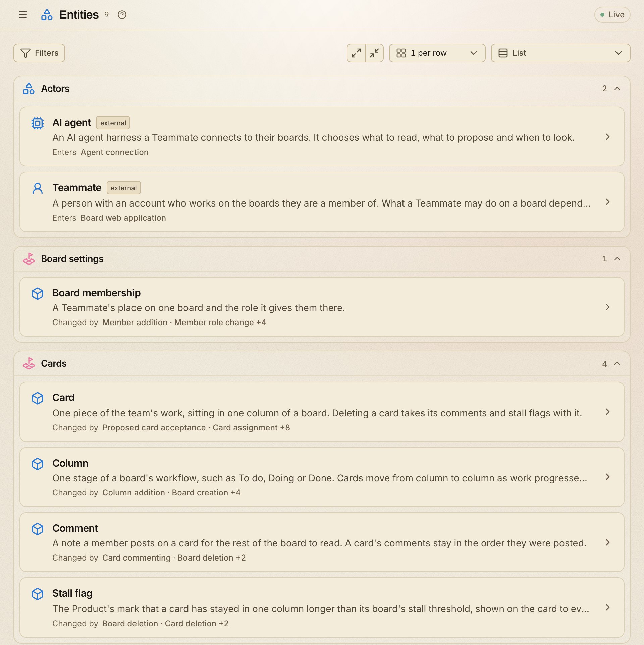Image resolution: width=644 pixels, height=645 pixels.
Task: Click the Column cube icon
Action: 38,464
